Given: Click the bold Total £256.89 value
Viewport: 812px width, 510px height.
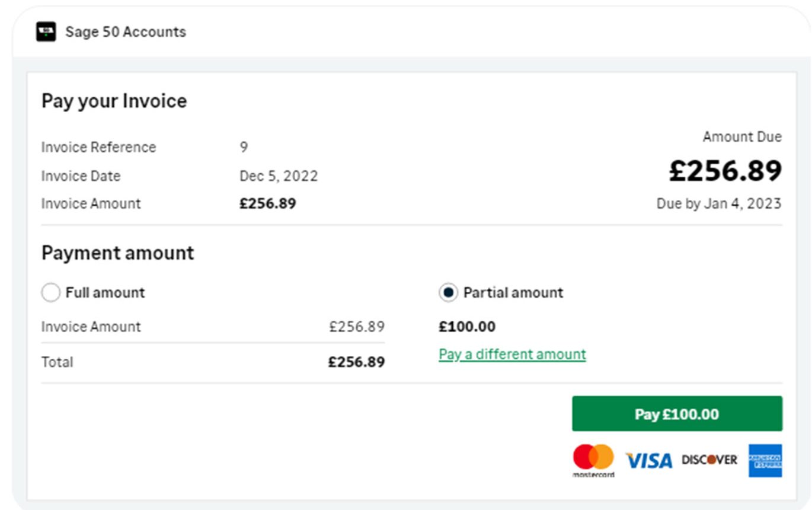Looking at the screenshot, I should pyautogui.click(x=356, y=362).
